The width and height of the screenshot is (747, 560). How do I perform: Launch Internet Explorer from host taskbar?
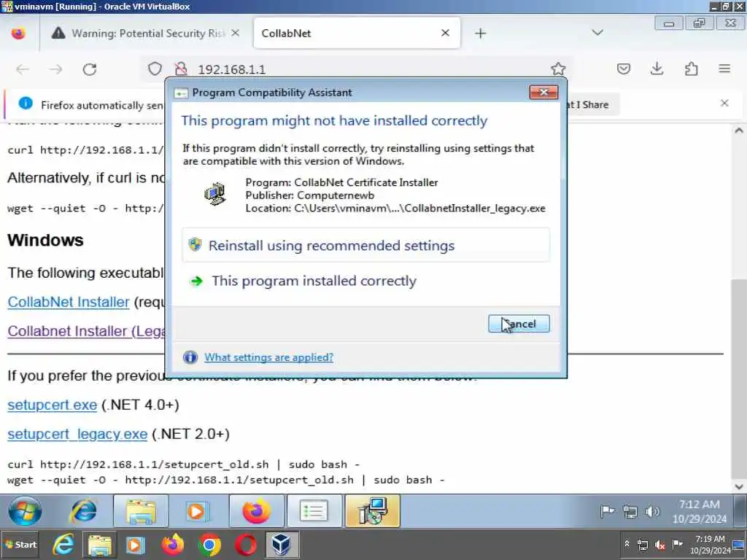(x=63, y=545)
